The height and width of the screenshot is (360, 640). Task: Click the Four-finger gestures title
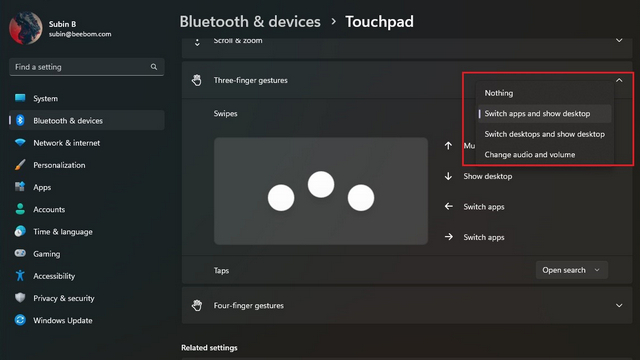click(x=249, y=305)
